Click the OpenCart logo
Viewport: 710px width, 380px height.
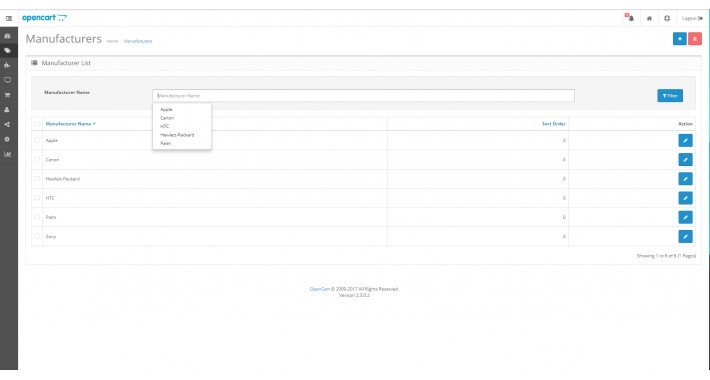pyautogui.click(x=44, y=18)
